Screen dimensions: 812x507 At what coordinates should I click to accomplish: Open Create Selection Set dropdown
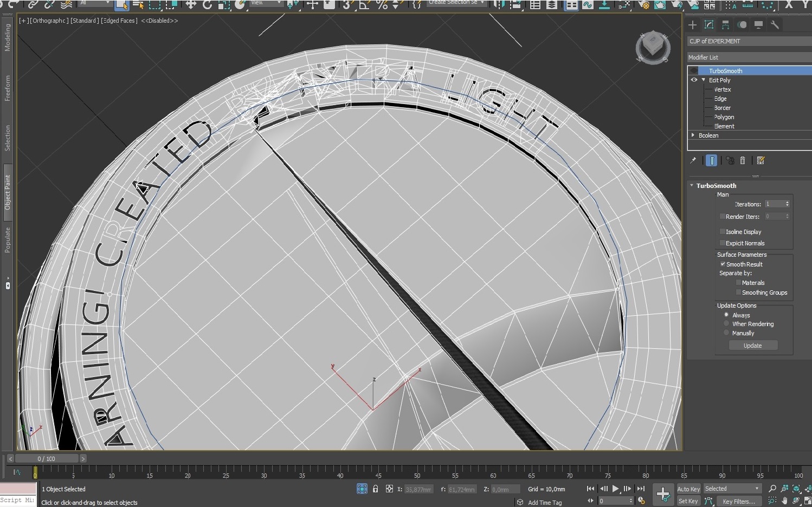[x=457, y=3]
